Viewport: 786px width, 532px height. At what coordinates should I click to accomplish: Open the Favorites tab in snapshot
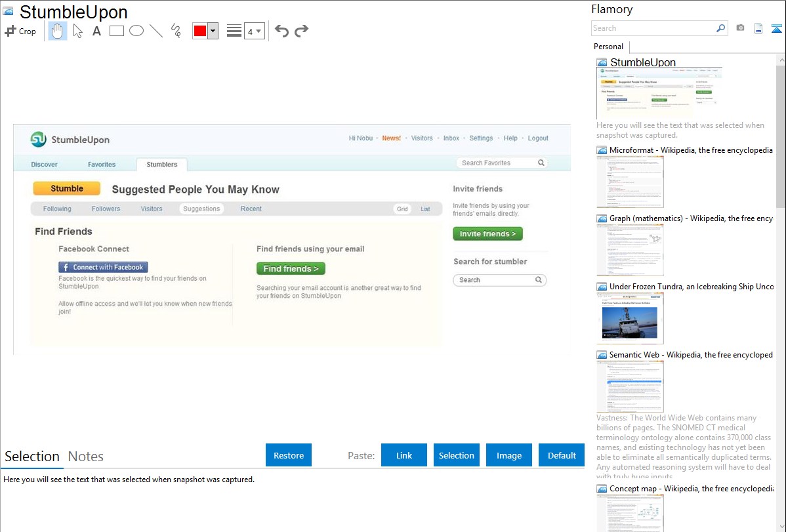[x=102, y=165]
